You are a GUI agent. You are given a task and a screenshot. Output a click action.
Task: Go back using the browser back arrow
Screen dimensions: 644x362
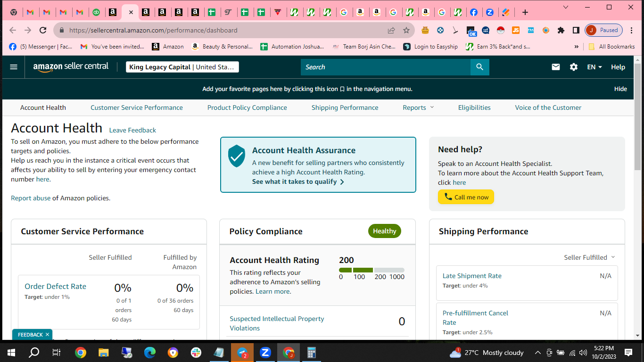pos(13,30)
